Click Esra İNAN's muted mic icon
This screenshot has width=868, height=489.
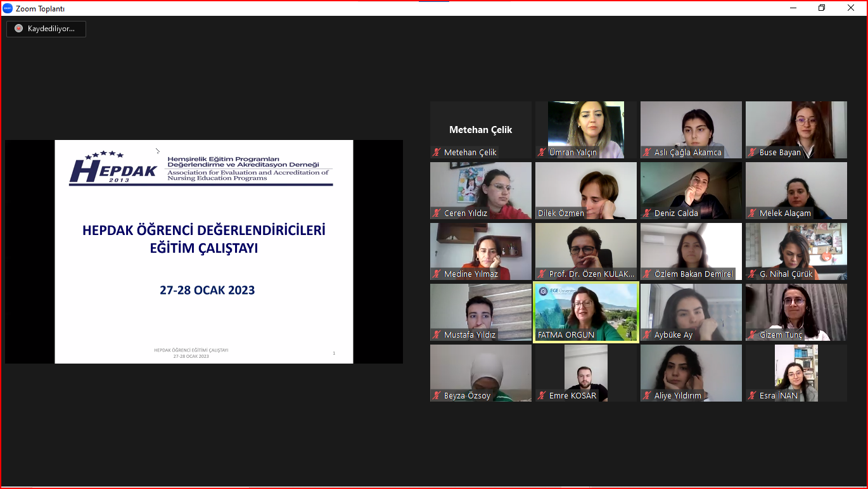coord(752,396)
